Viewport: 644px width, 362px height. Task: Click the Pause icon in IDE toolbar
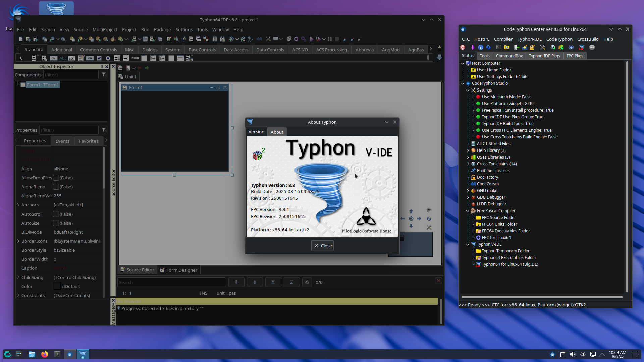tap(330, 39)
